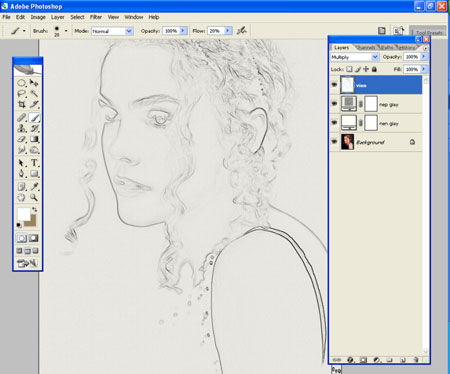Viewport: 450px width, 374px height.
Task: Open the Layers panel flyout menu
Action: [x=425, y=48]
